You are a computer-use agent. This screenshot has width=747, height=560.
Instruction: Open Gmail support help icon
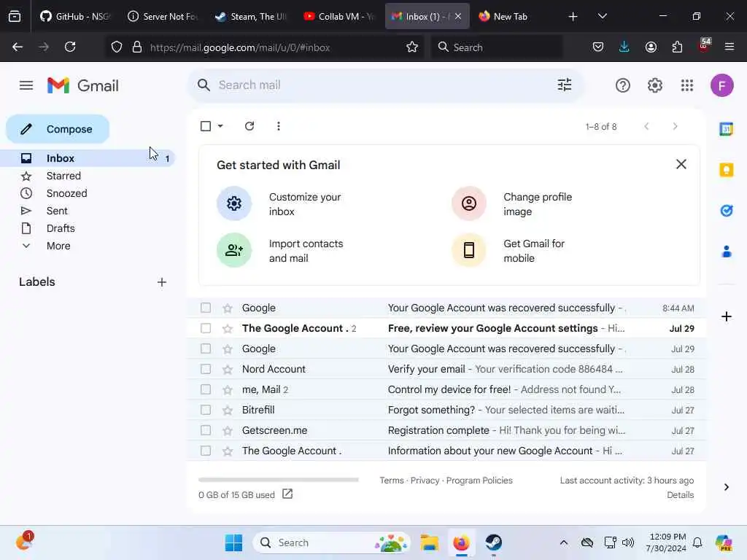click(x=623, y=86)
